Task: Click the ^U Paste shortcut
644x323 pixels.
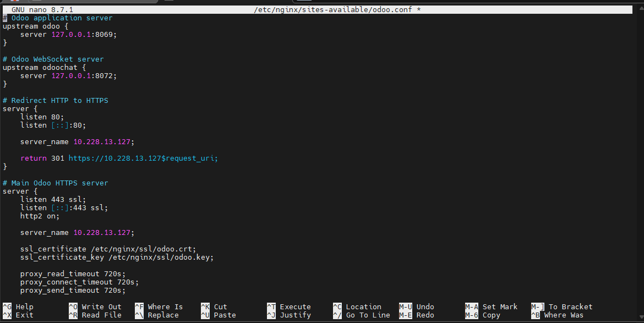Action: coord(219,315)
